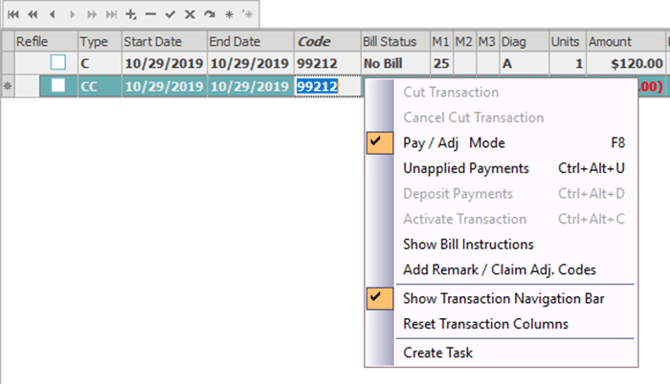Select the row indicator for the C row
The height and width of the screenshot is (384, 670).
(8, 63)
